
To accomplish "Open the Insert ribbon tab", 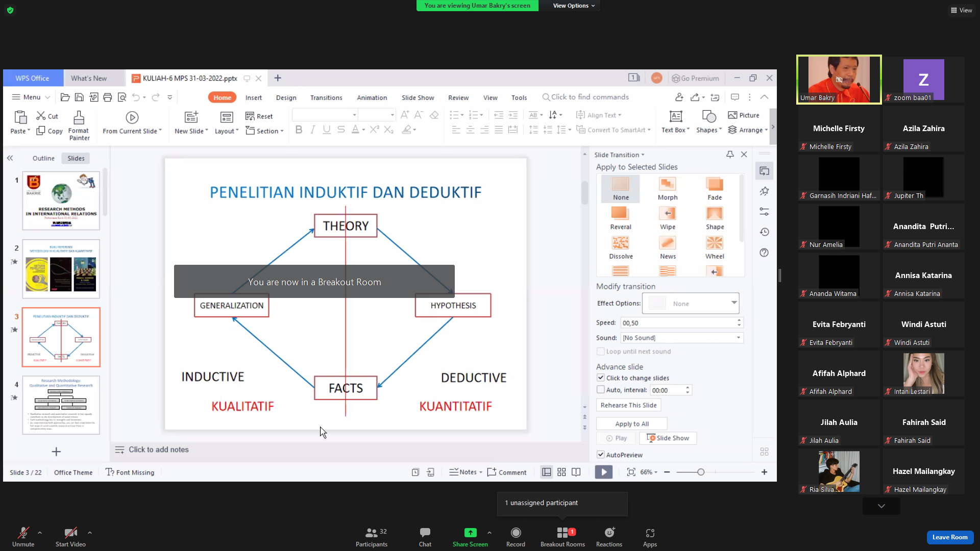I will (253, 98).
